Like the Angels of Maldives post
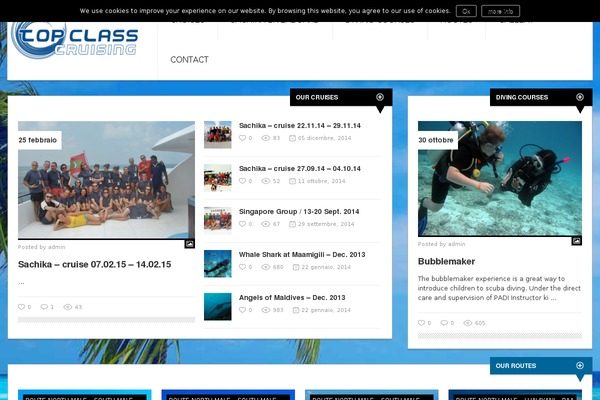 pyautogui.click(x=243, y=310)
